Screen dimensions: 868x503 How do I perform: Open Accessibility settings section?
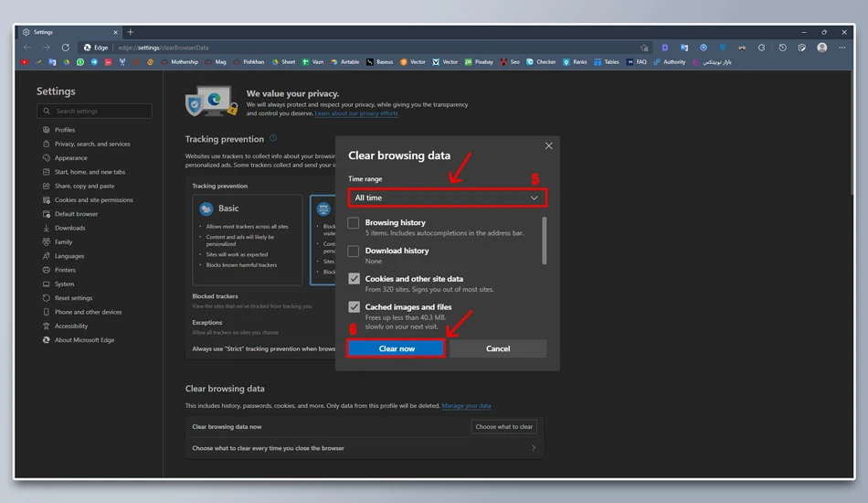pyautogui.click(x=71, y=326)
